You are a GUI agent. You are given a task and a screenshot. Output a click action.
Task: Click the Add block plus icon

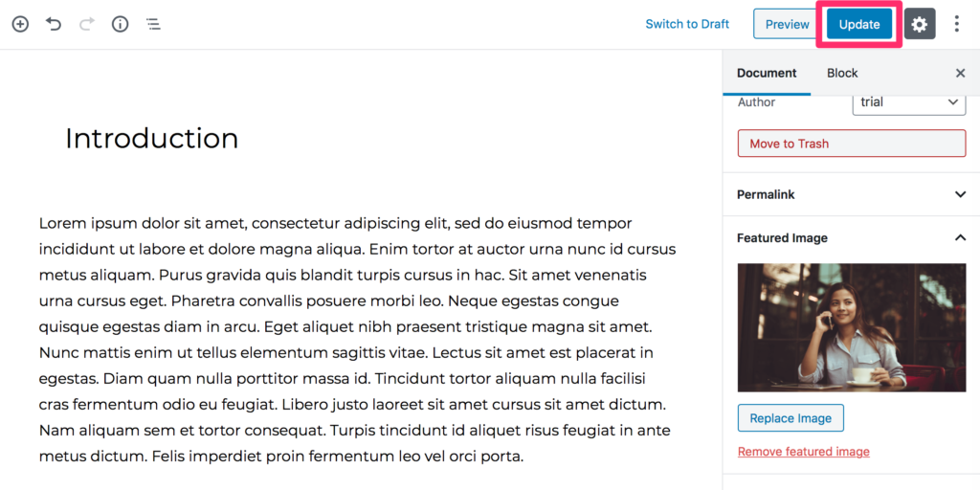[x=21, y=24]
